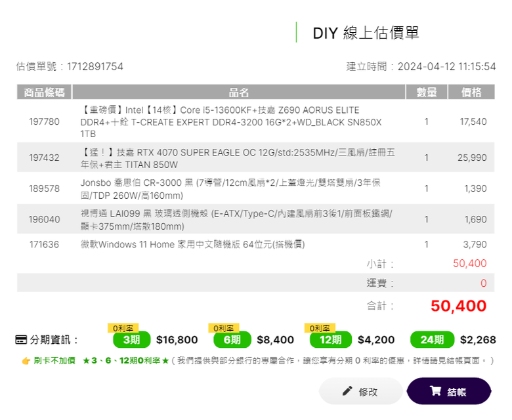Click the 刷卡不加價 green text

(x=54, y=360)
